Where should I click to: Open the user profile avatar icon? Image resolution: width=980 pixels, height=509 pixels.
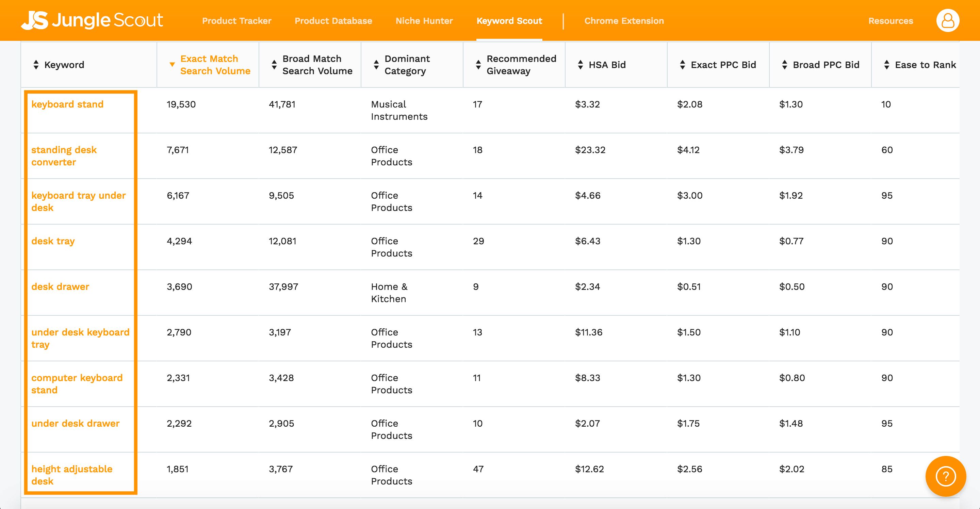(947, 20)
